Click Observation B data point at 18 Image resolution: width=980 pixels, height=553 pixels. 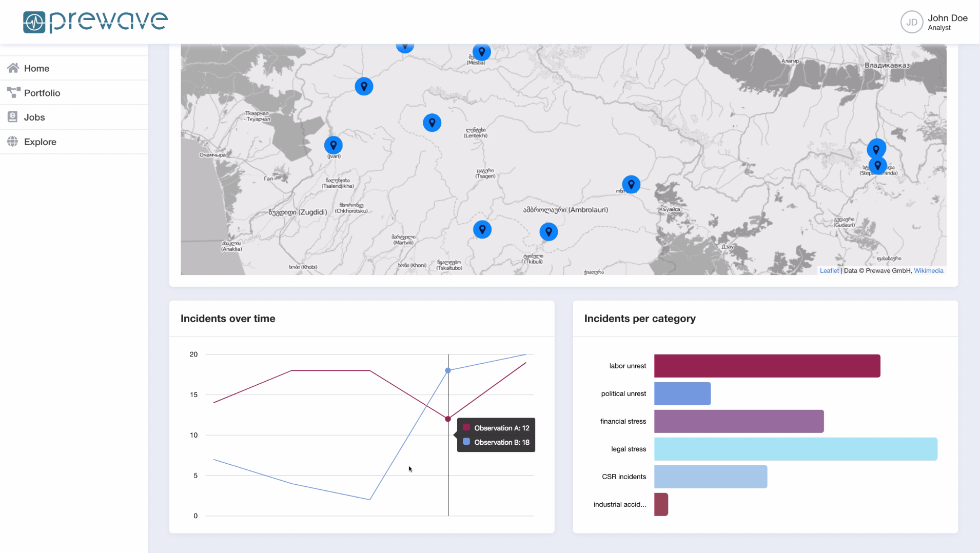448,370
